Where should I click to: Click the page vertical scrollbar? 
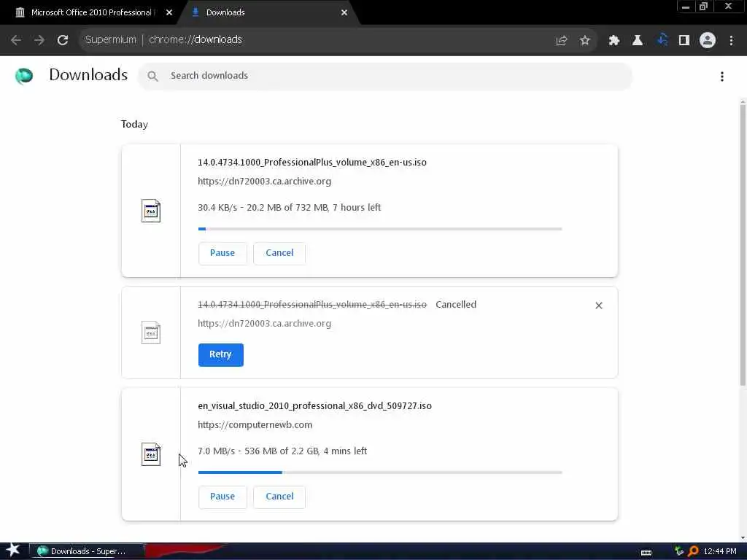743,245
